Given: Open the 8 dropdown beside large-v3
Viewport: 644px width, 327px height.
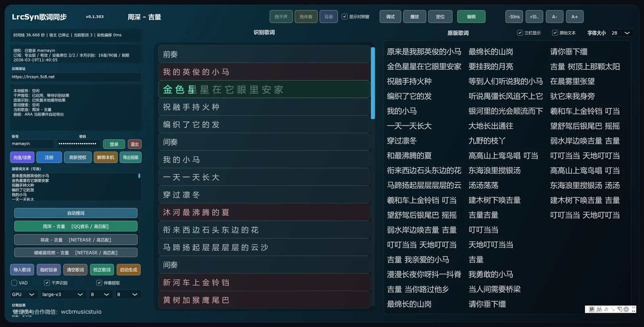Looking at the screenshot, I should tap(101, 294).
